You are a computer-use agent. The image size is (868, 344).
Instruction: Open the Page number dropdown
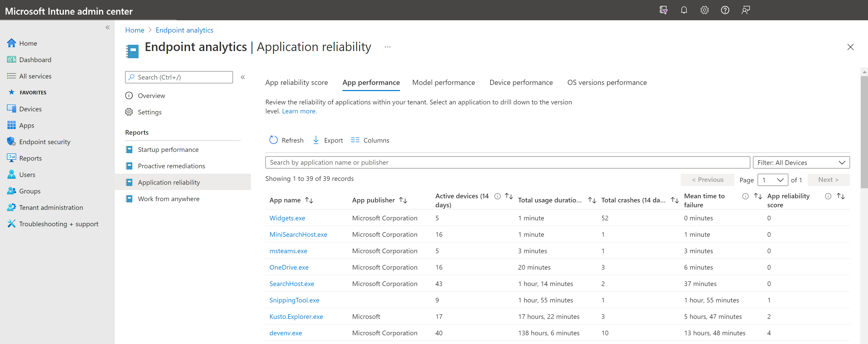[x=772, y=180]
